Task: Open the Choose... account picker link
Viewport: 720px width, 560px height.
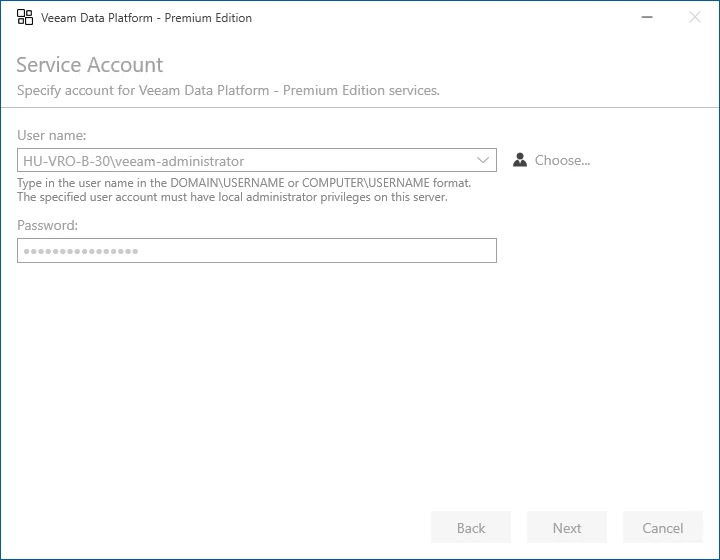Action: tap(562, 160)
